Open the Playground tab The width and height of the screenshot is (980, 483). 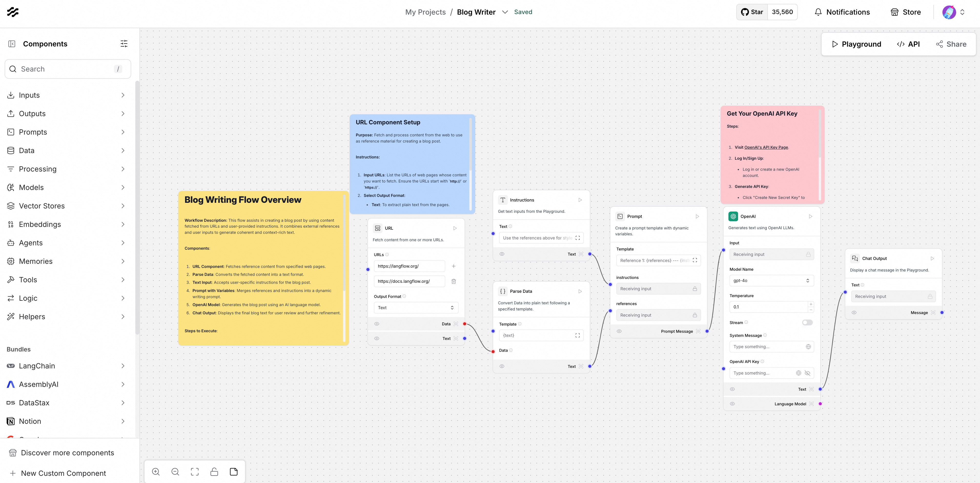[856, 44]
